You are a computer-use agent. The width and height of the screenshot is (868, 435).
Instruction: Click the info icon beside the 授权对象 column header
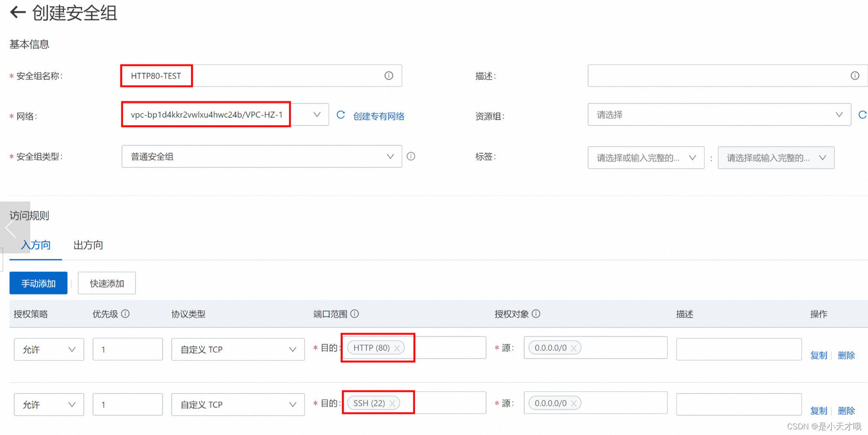click(537, 314)
